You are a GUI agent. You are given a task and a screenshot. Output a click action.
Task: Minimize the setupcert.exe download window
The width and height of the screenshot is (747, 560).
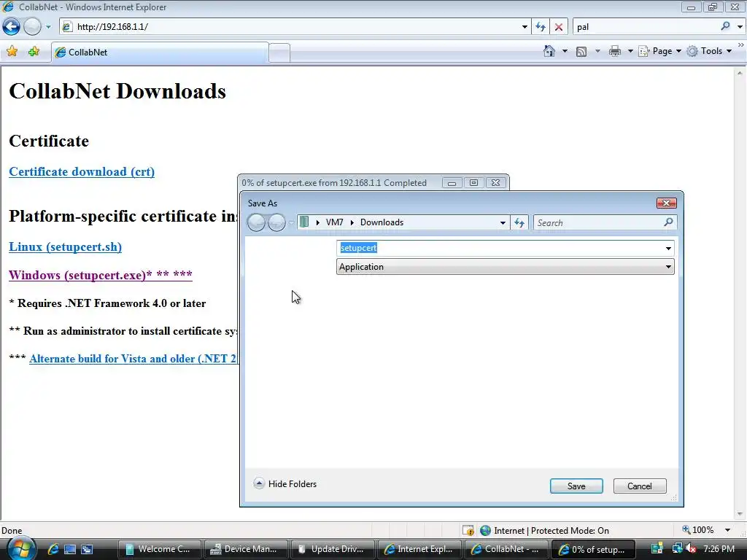pyautogui.click(x=452, y=183)
